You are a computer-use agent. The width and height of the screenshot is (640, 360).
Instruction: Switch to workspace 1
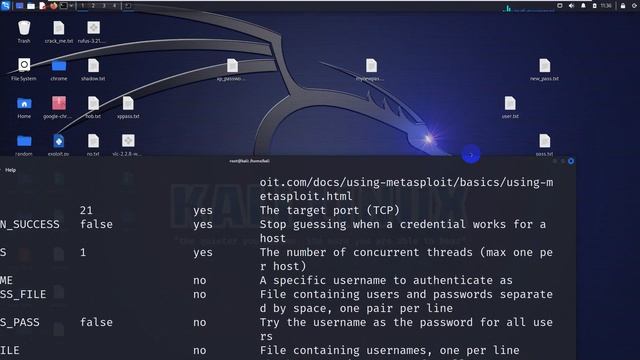coord(82,6)
